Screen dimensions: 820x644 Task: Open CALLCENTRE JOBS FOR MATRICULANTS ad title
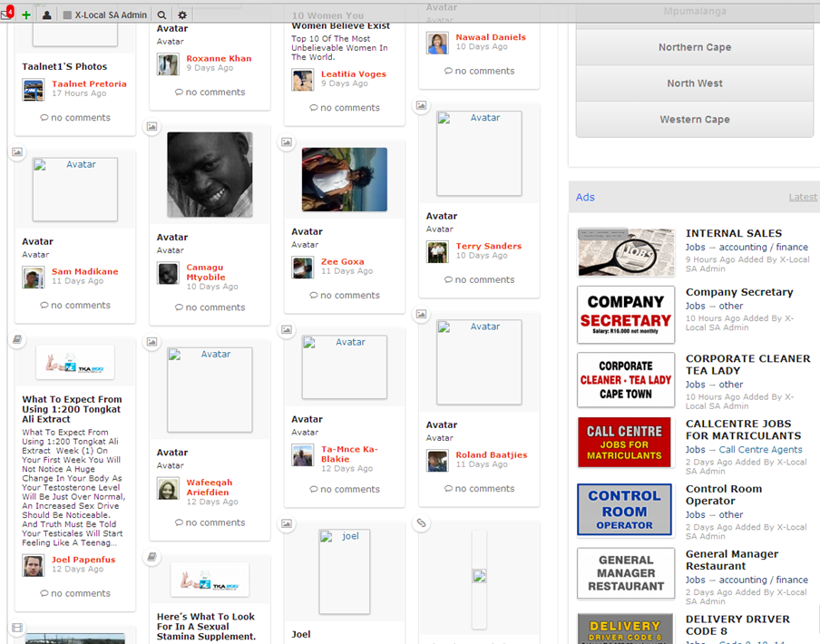[x=743, y=430]
